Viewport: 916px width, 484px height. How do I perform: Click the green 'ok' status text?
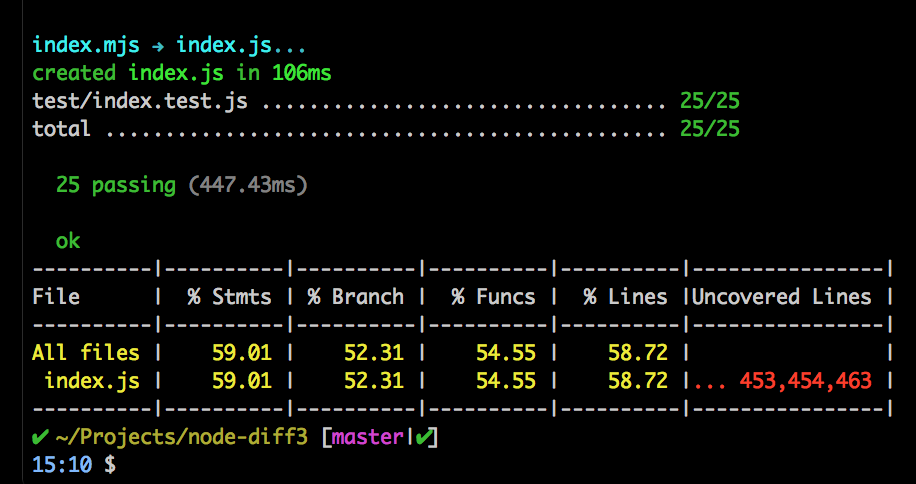(x=68, y=241)
